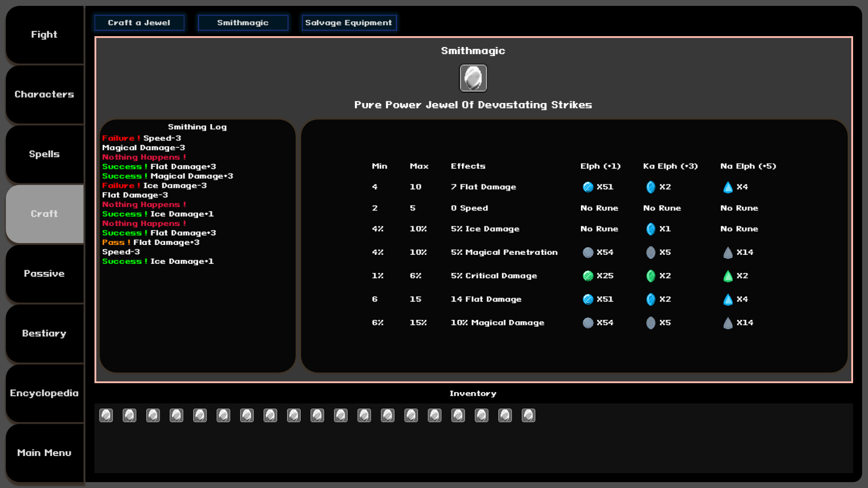Select the Ka Elph rune for 5% Ice Damage
Image resolution: width=868 pixels, height=488 pixels.
point(651,229)
